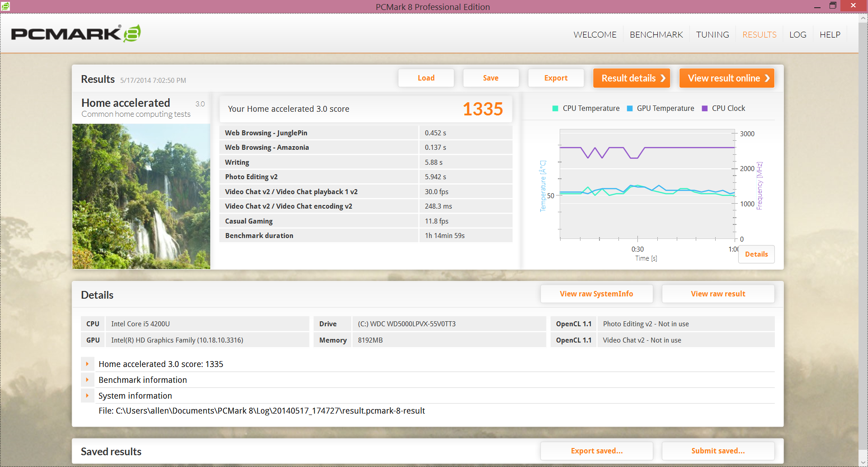Click Photo Editing v2 - Not in use

coord(686,324)
